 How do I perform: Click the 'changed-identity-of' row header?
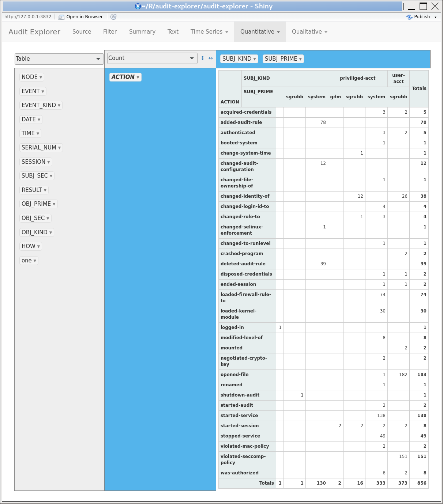click(247, 196)
